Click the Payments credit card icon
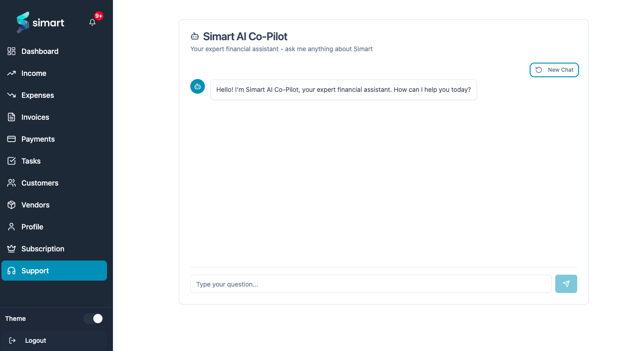Screen dimensions: 644x351 [x=11, y=139]
